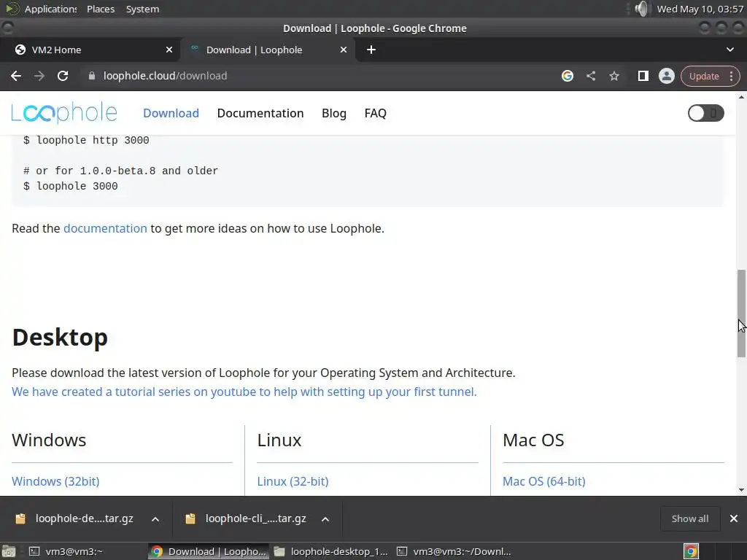Toggle the dark mode switch
747x560 pixels.
pyautogui.click(x=705, y=113)
